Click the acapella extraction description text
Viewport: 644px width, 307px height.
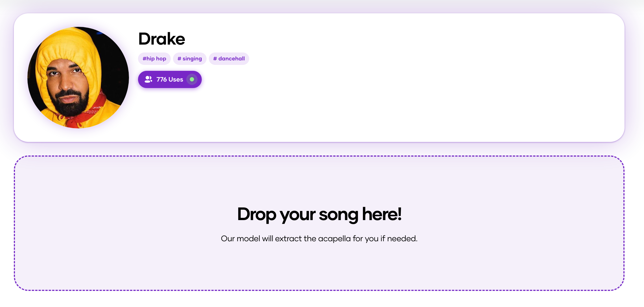(319, 239)
